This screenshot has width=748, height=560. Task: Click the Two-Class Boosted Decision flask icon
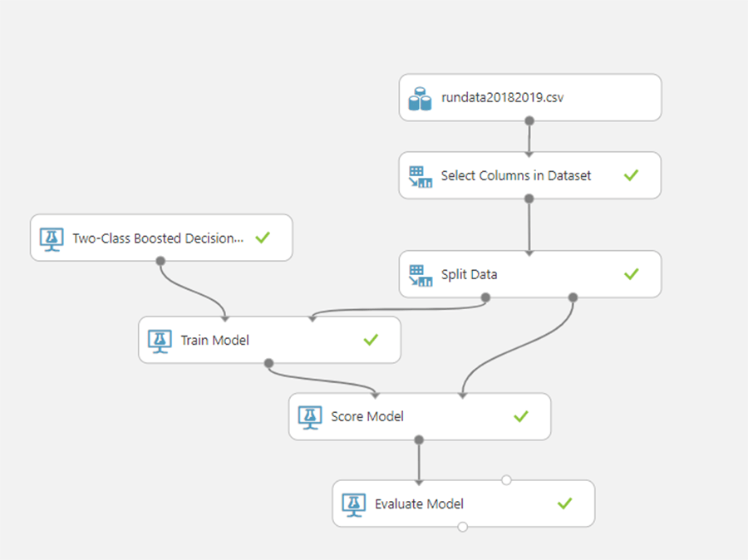tap(52, 239)
